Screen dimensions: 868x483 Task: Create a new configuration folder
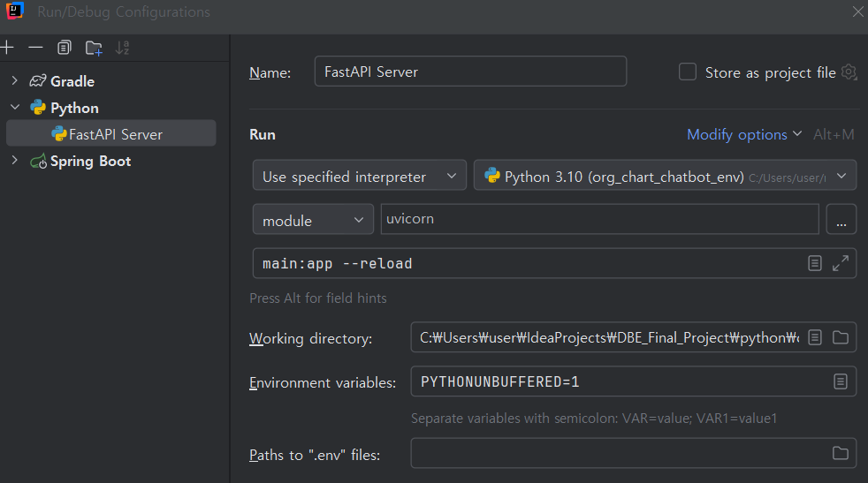(94, 49)
